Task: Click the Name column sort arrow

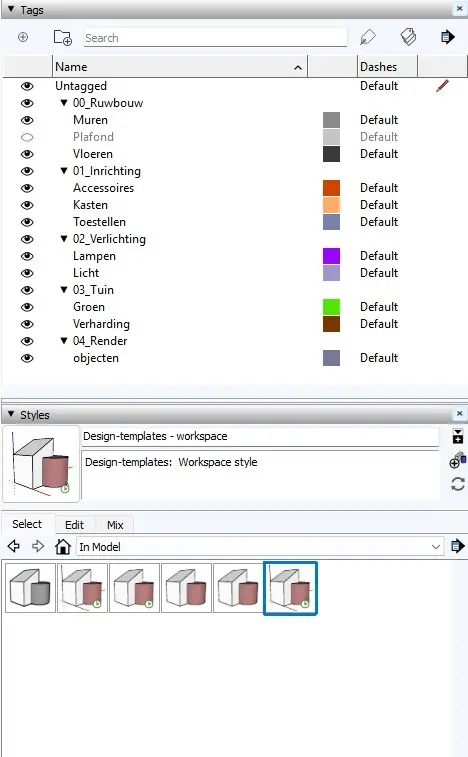Action: point(298,68)
